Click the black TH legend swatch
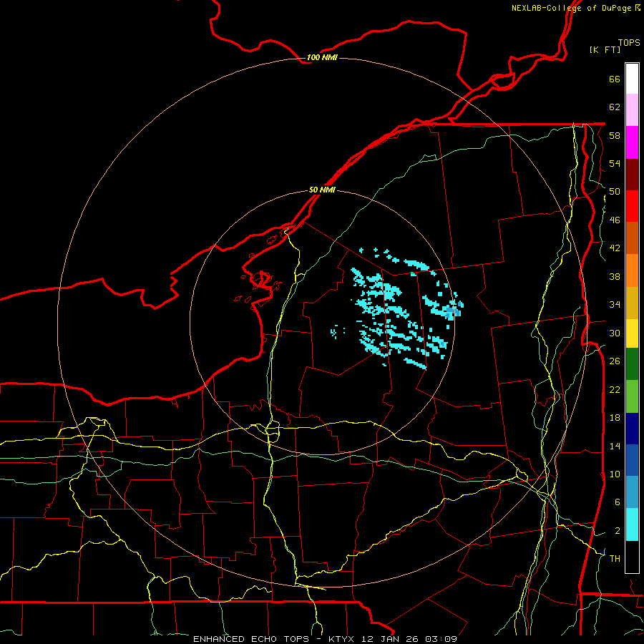Image resolution: width=644 pixels, height=644 pixels. (x=632, y=557)
